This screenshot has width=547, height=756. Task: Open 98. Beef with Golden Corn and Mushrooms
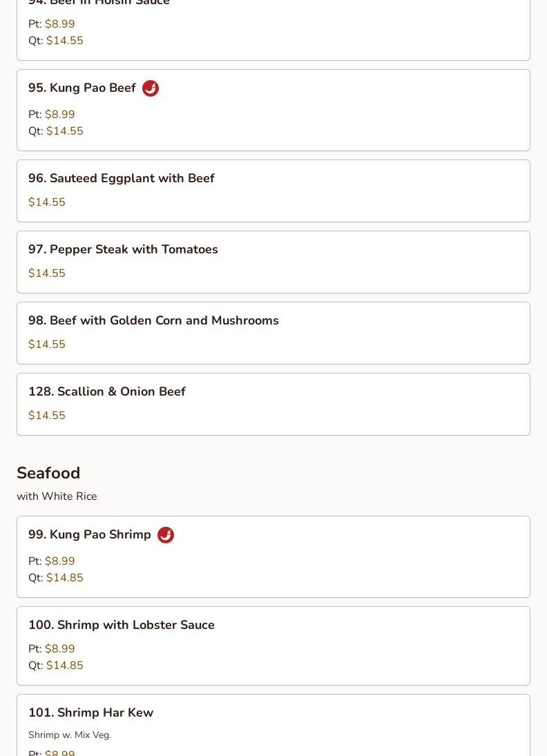click(x=273, y=333)
